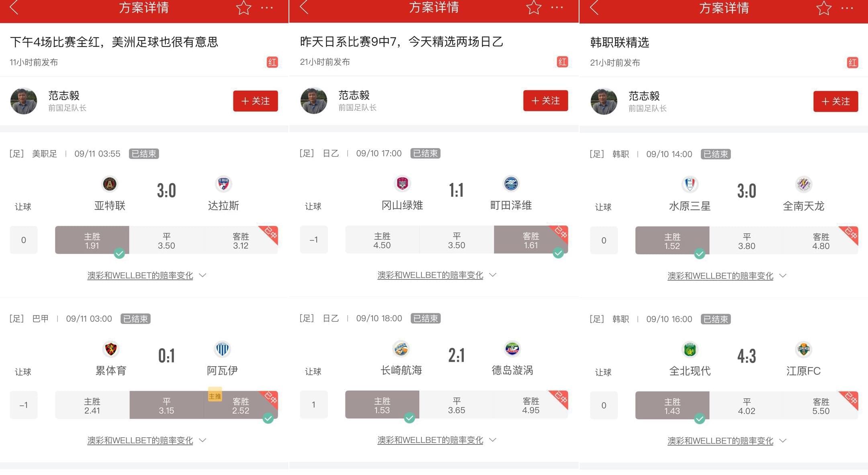Click 町田泽维 team logo
This screenshot has height=475, width=868.
(x=511, y=183)
